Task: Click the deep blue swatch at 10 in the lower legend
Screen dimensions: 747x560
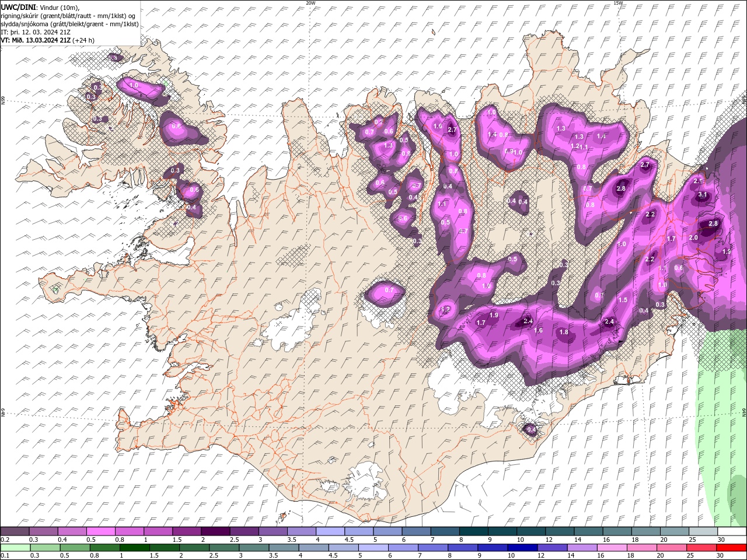Action: [x=522, y=548]
